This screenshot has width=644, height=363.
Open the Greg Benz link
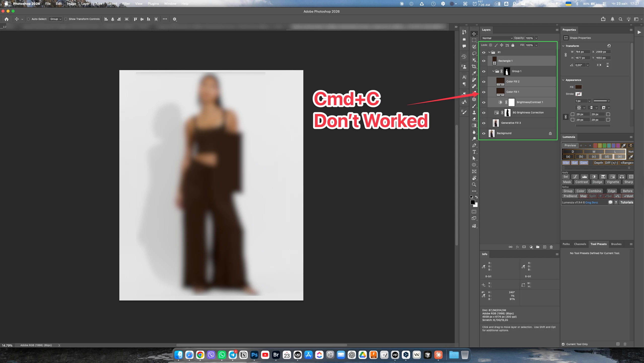pyautogui.click(x=591, y=202)
